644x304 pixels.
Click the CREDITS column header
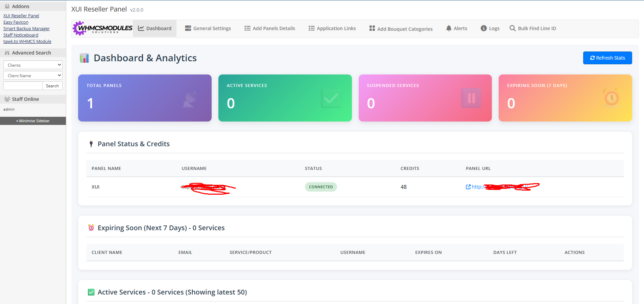coord(410,169)
